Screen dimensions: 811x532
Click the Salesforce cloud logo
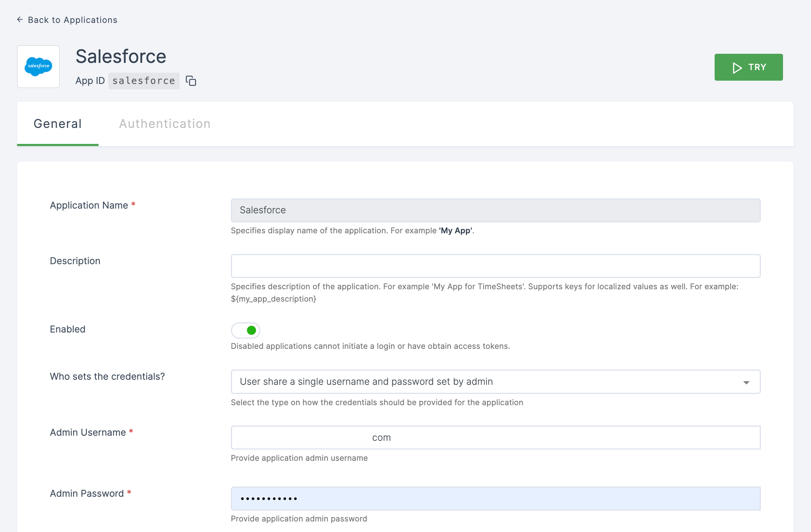click(38, 66)
